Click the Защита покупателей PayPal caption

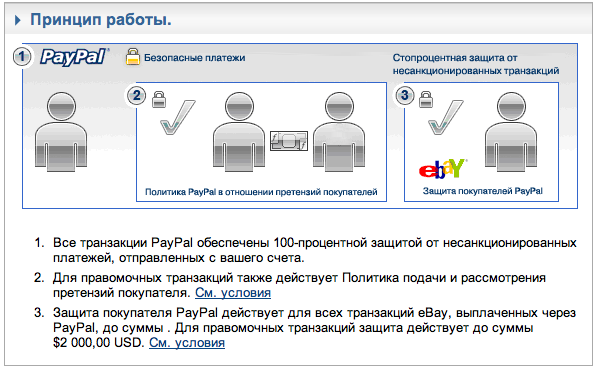pos(482,191)
